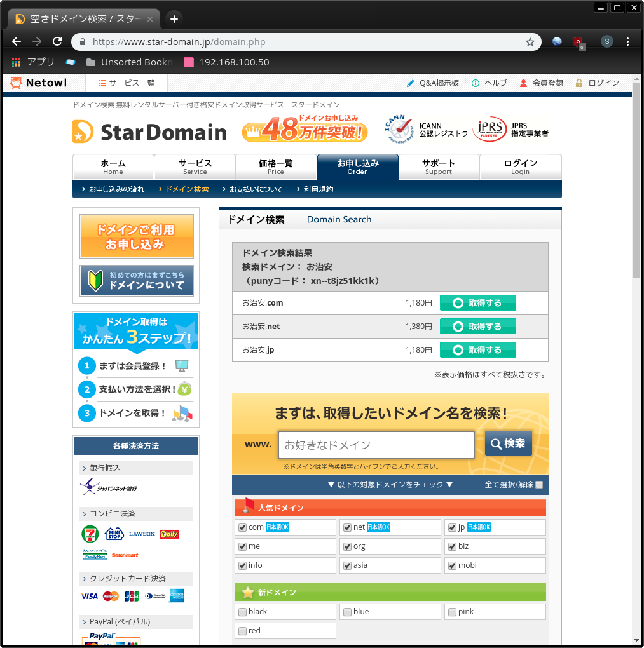Viewport: 644px width, 648px height.
Task: Click the Star Domain logo
Action: click(150, 132)
